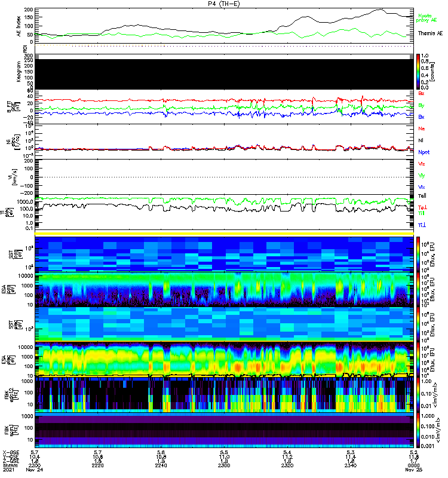Viewport: 448px width, 478px height.
Task: Click the ESA electron spectrogram panel
Action: click(225, 360)
